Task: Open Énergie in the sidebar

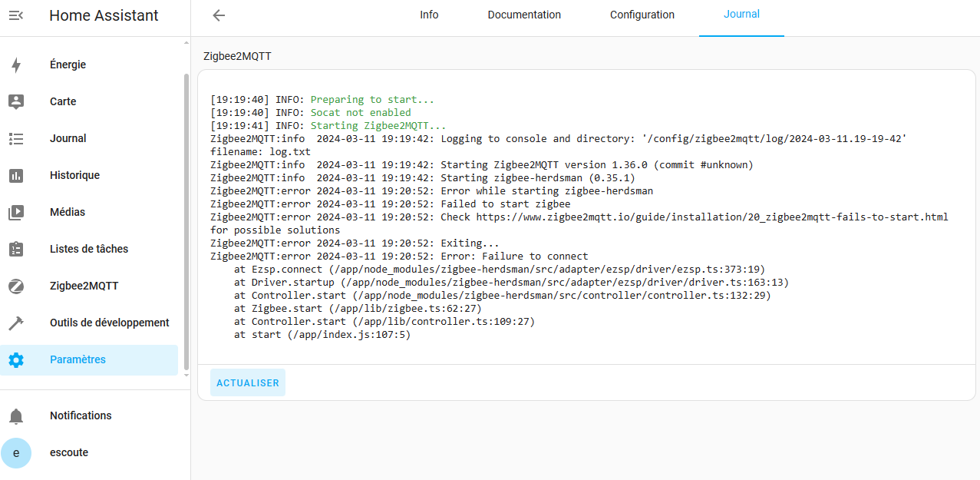Action: click(89, 65)
